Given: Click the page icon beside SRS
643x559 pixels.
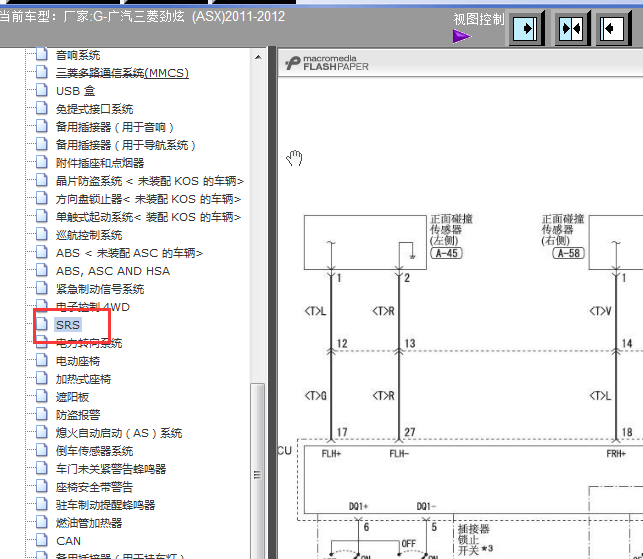Looking at the screenshot, I should pos(41,324).
